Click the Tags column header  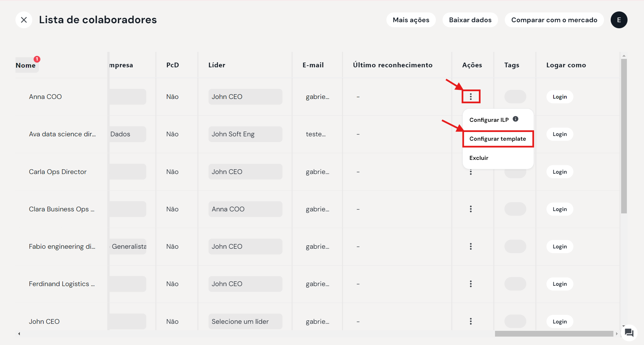(512, 65)
